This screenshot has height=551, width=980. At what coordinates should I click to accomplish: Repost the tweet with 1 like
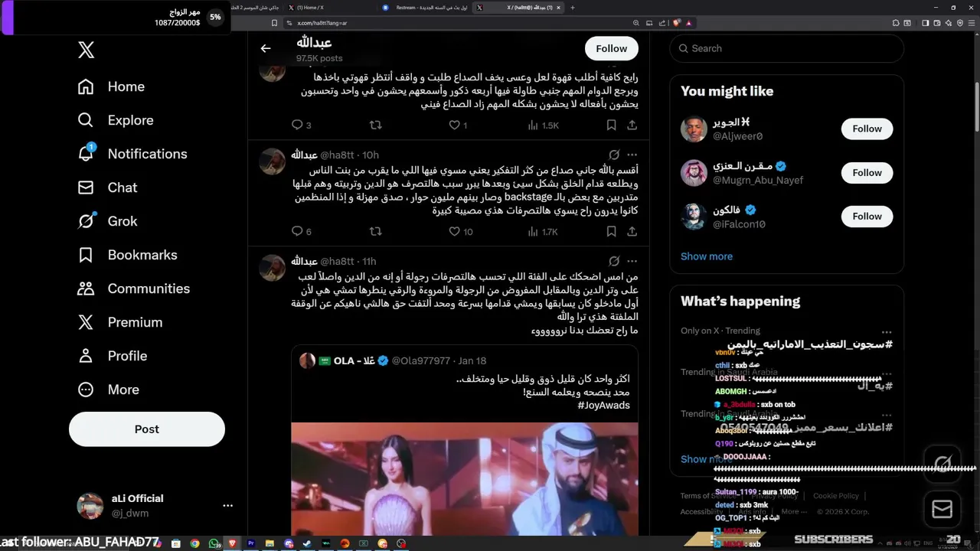(x=375, y=125)
